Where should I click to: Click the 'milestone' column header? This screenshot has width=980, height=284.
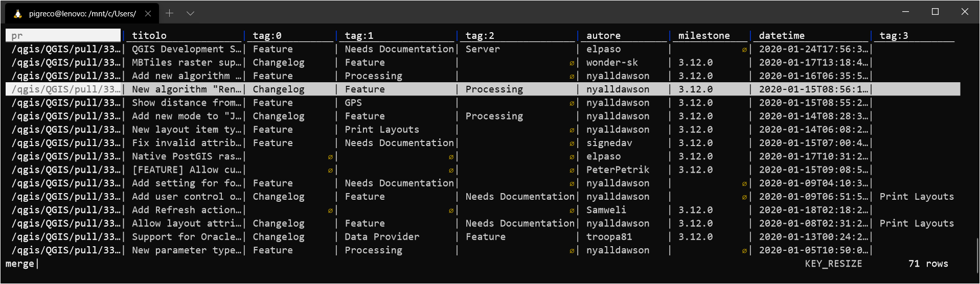point(703,36)
